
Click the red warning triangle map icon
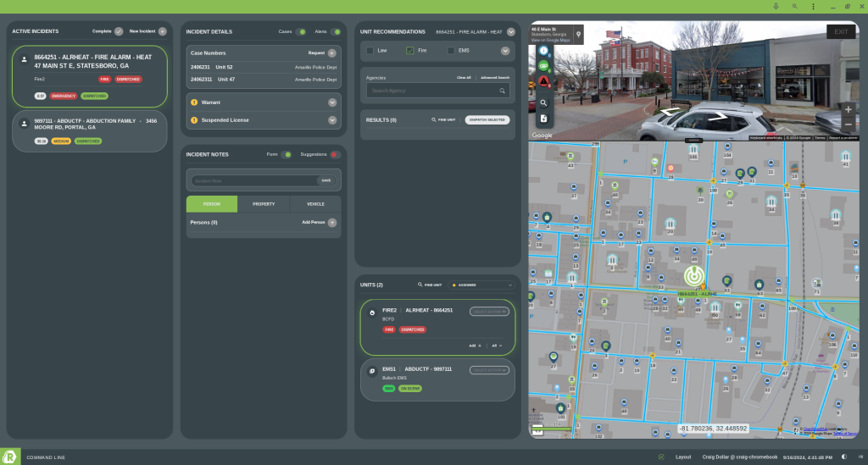coord(544,82)
